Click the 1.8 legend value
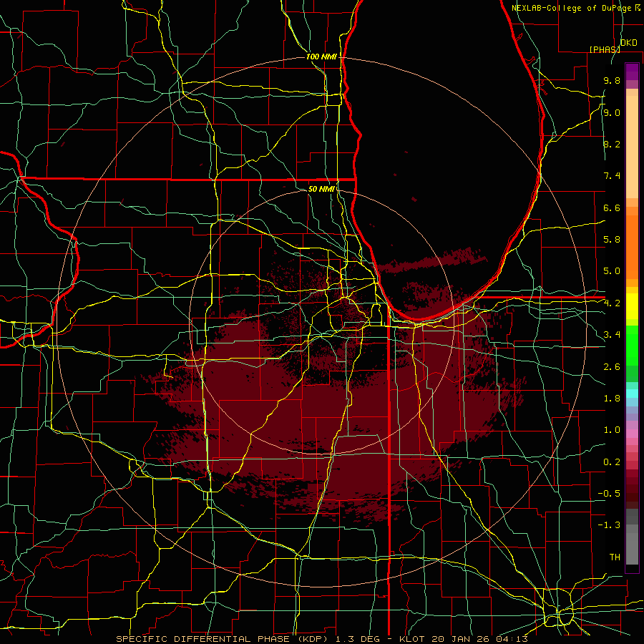 point(612,399)
